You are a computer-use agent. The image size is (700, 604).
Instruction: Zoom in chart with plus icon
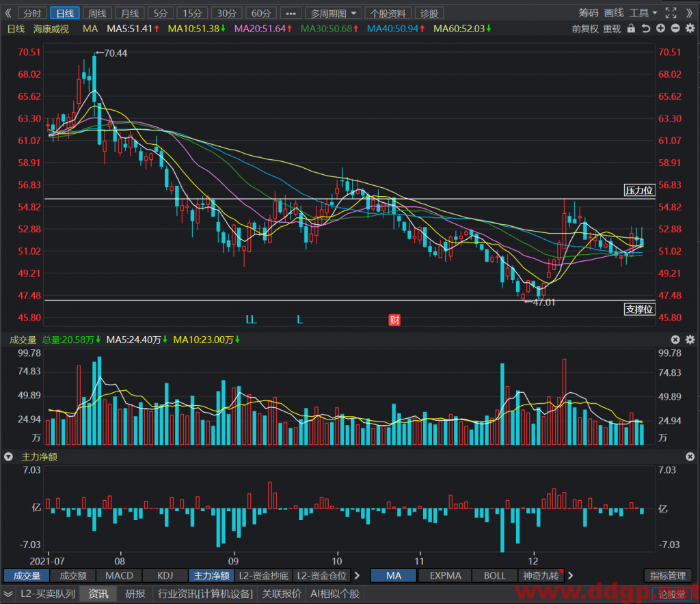(661, 29)
